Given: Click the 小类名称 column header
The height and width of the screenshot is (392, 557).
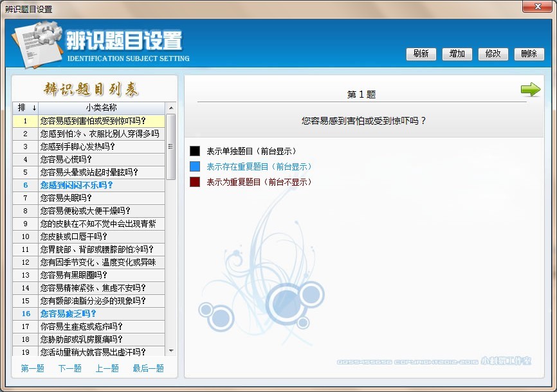Looking at the screenshot, I should pos(101,107).
